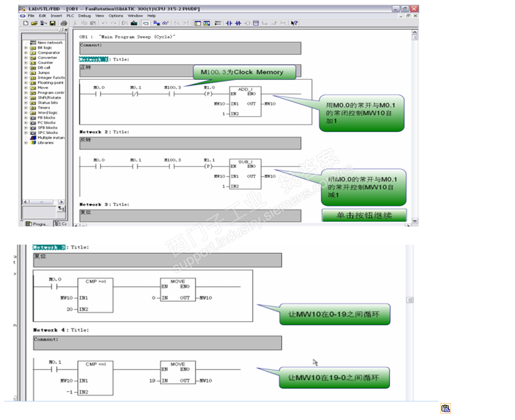Open the Edit menu
Screen dimensions: 515x420
click(x=42, y=16)
